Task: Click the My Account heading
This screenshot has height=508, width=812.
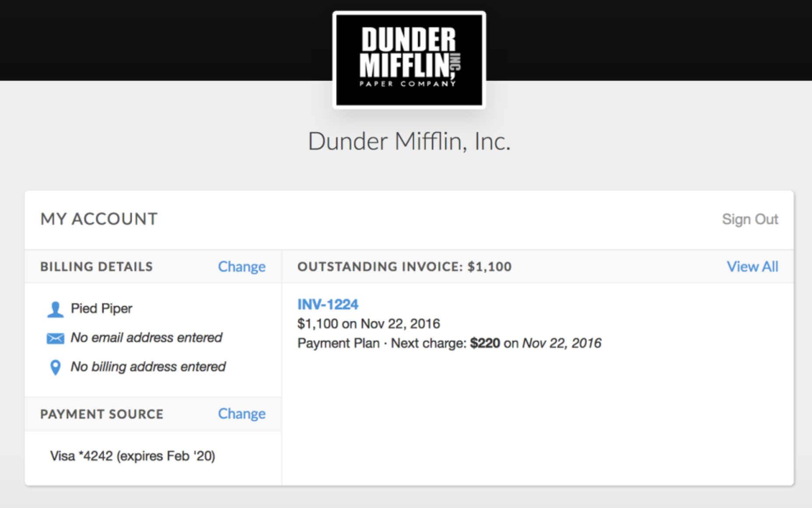Action: click(99, 219)
